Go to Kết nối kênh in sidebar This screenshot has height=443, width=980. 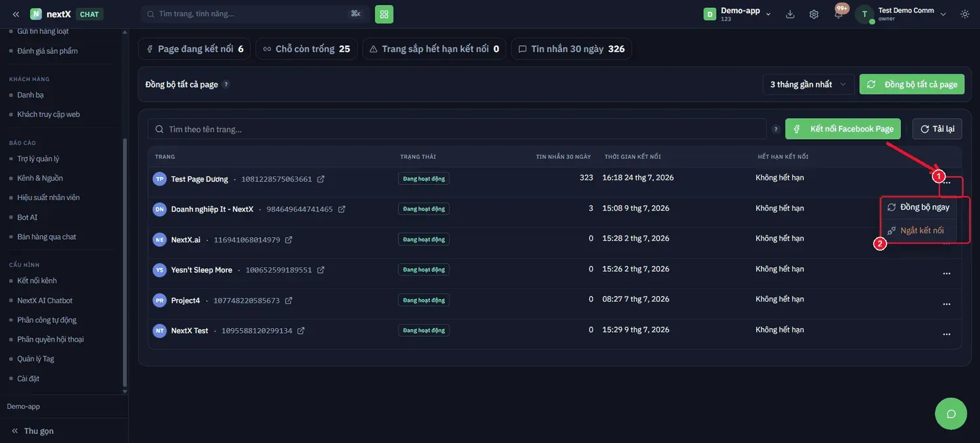click(x=37, y=280)
